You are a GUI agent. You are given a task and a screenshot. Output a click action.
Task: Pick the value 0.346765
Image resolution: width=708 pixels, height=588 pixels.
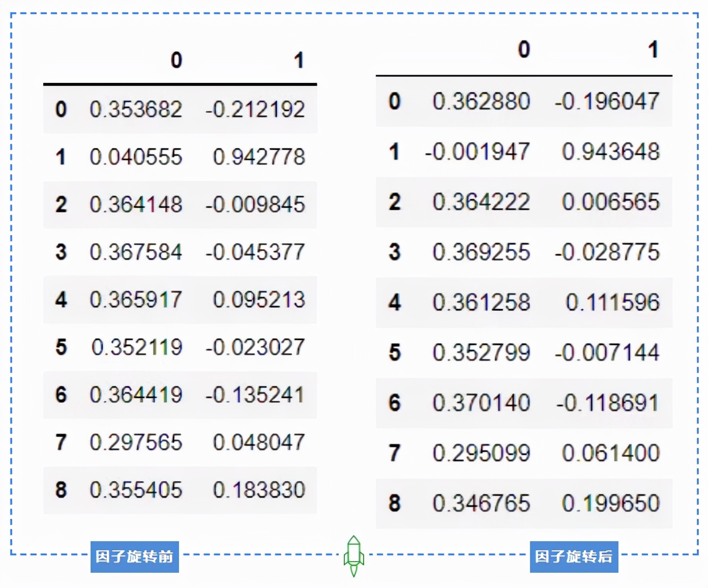coord(481,504)
